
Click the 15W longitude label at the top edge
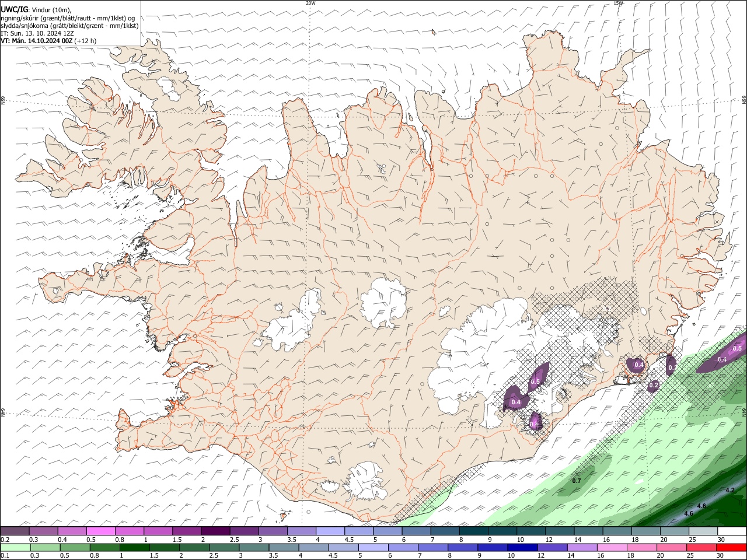[618, 3]
